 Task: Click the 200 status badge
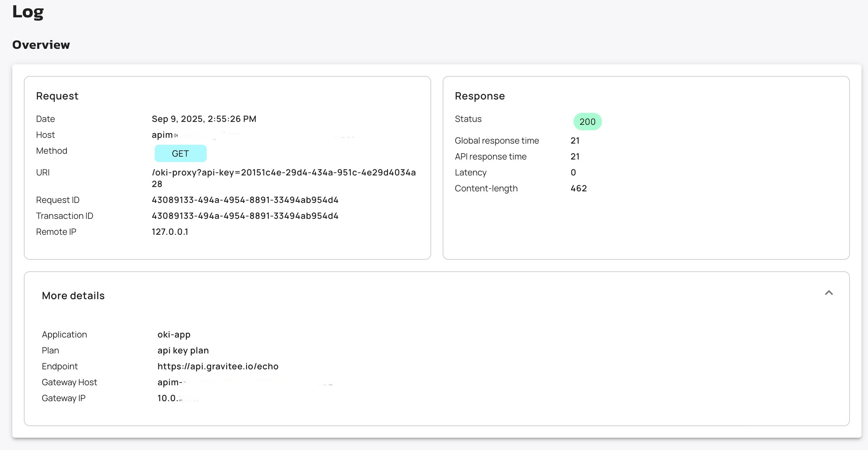[587, 122]
